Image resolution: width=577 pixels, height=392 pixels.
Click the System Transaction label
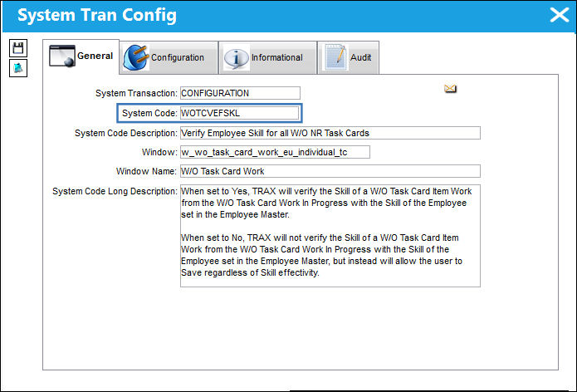[x=136, y=93]
